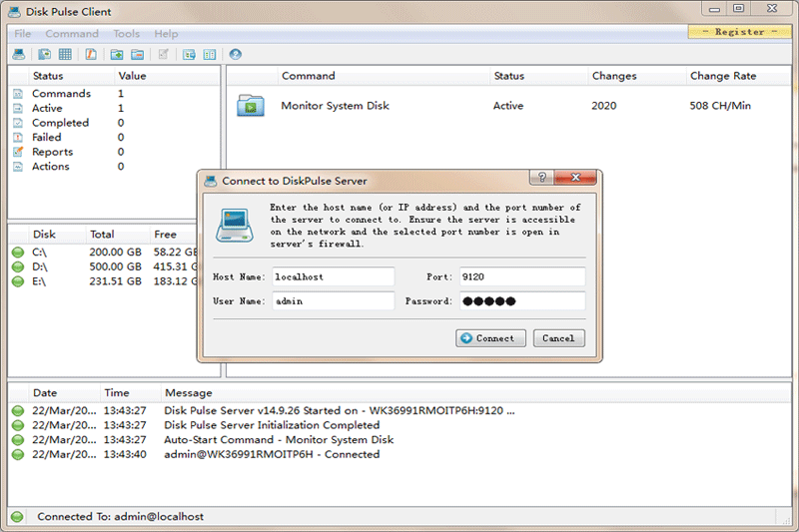Open help via the blue question icon
This screenshot has width=799, height=532.
[x=235, y=54]
